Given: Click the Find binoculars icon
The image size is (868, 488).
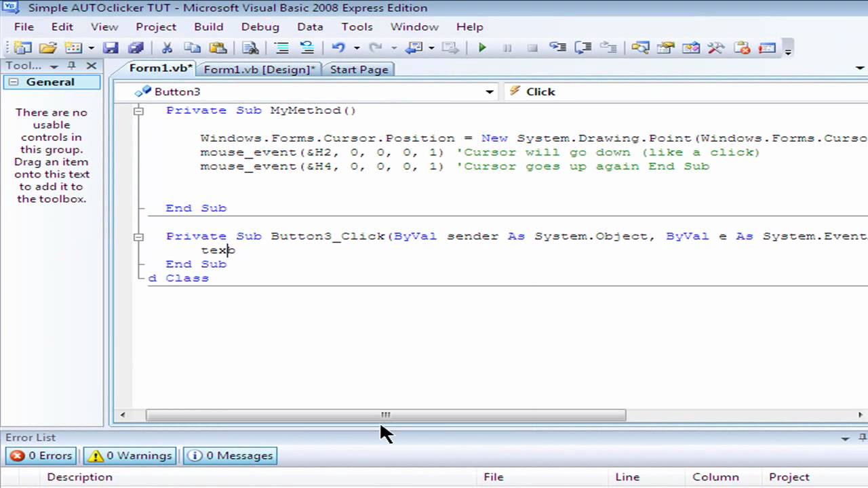Looking at the screenshot, I should pyautogui.click(x=250, y=48).
